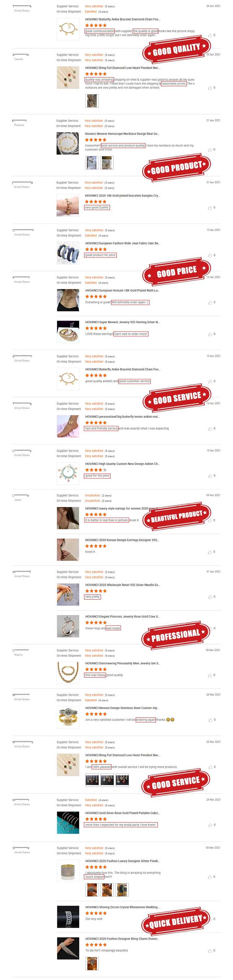Click thumbs-up on the 26 Apr 2021 review
The image size is (233, 980).
click(x=210, y=35)
